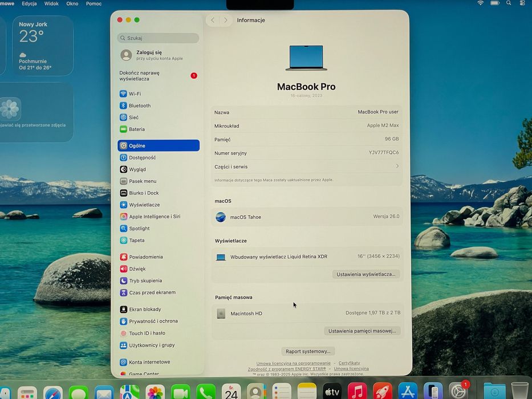Click the Macintosh HD row
This screenshot has width=532, height=399.
tap(307, 313)
